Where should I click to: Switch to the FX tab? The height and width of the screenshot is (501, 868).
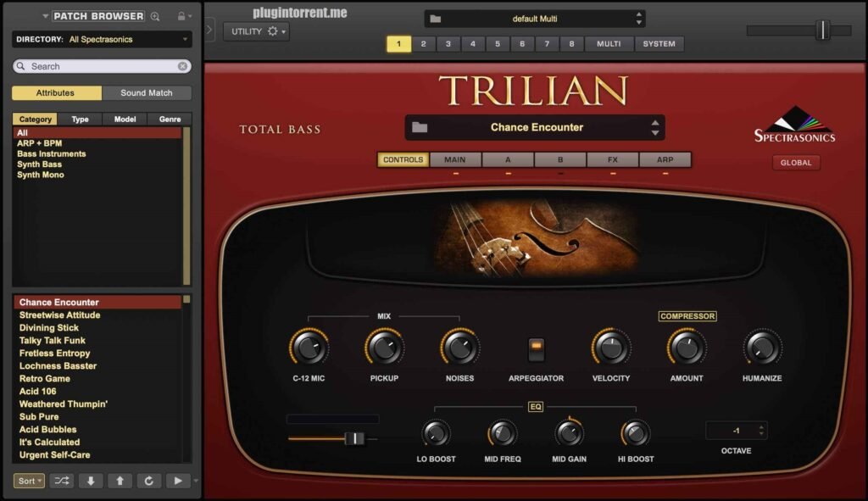(612, 159)
